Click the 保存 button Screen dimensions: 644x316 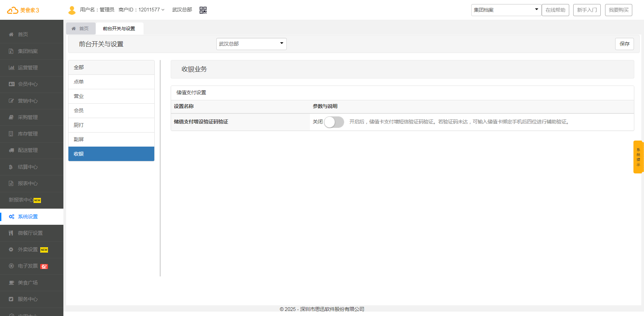624,44
